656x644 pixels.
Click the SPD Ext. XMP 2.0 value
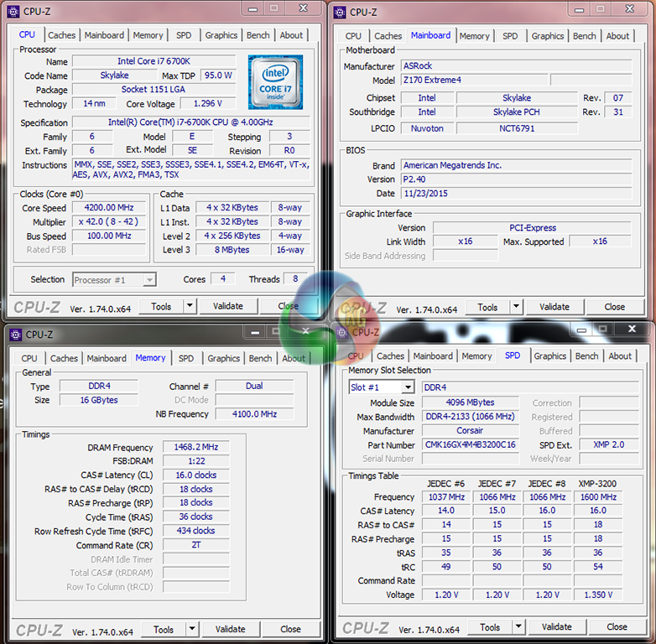pyautogui.click(x=609, y=445)
